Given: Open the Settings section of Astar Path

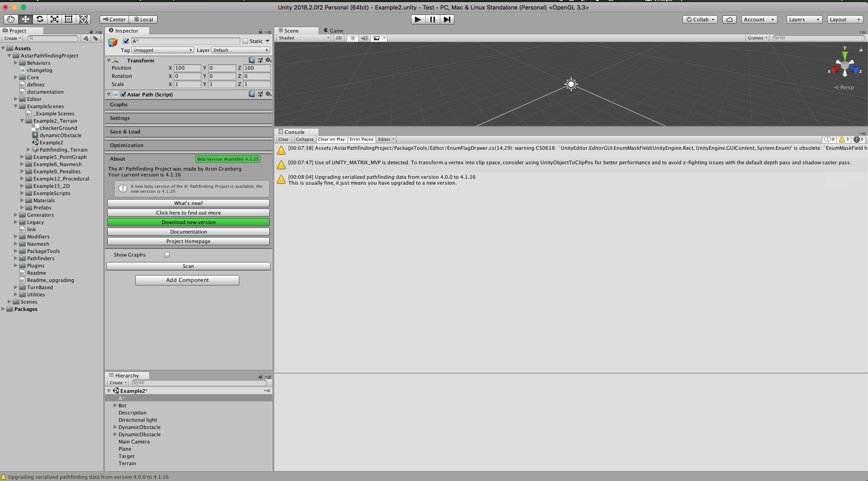Looking at the screenshot, I should [x=189, y=118].
